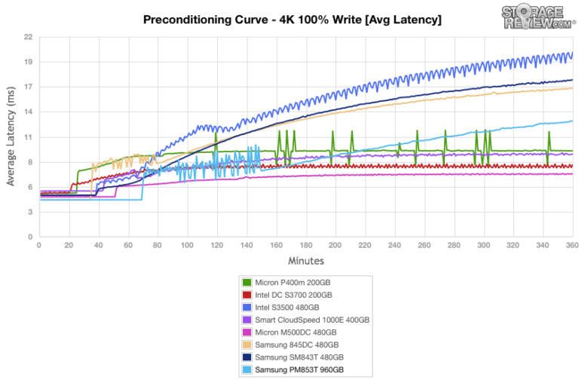588x389 pixels.
Task: Click the x-axis value 280
Action: click(454, 245)
